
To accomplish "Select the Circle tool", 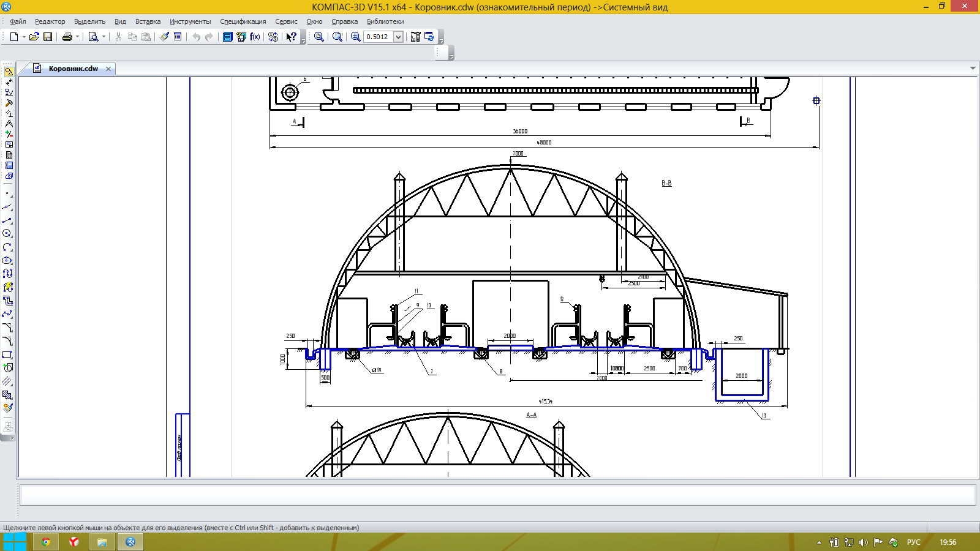I will (x=7, y=233).
